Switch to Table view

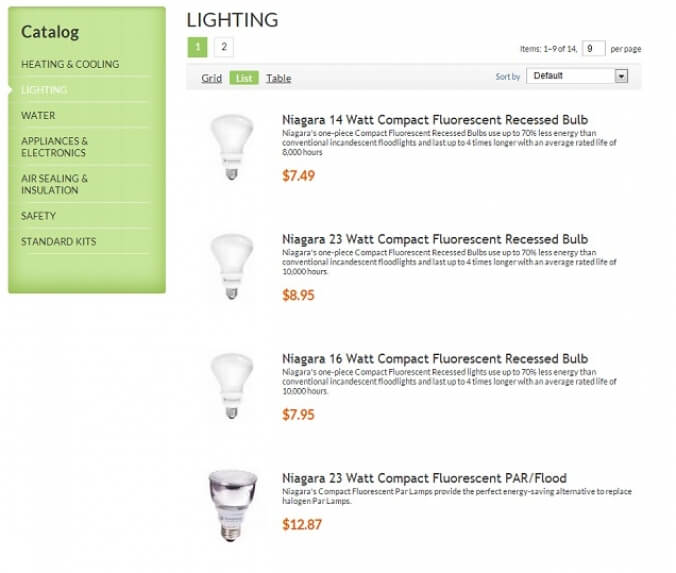pos(278,78)
